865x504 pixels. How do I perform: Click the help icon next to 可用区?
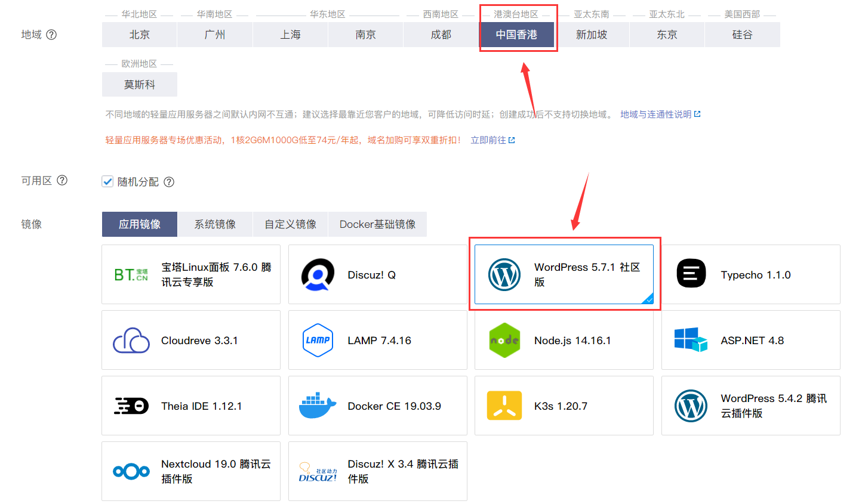click(x=62, y=180)
